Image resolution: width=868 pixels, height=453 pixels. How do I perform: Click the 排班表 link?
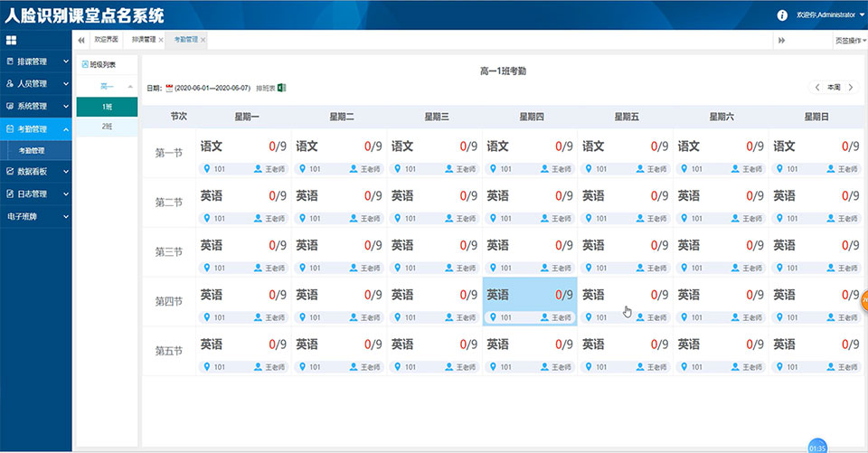click(266, 88)
